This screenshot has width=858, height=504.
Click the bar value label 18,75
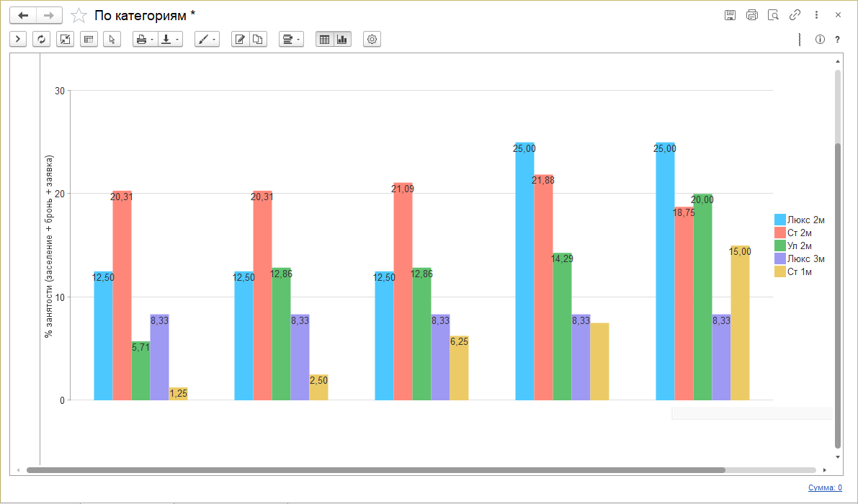coord(684,212)
